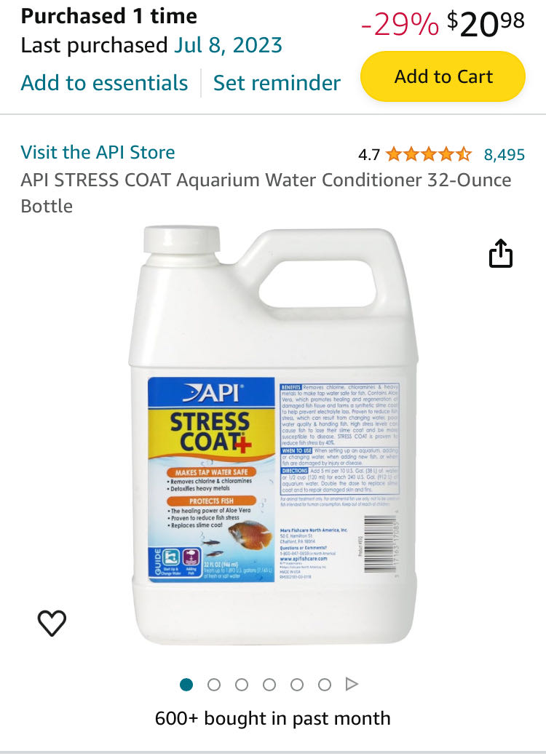This screenshot has height=756, width=546.
Task: Click the 4.7 rating number
Action: (x=369, y=155)
